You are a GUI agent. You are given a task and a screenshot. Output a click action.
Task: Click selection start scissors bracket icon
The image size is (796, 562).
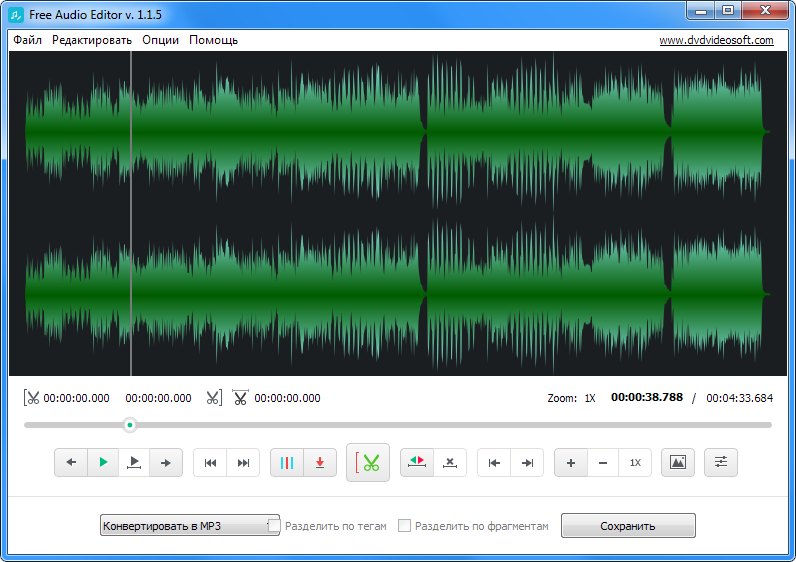coord(31,398)
